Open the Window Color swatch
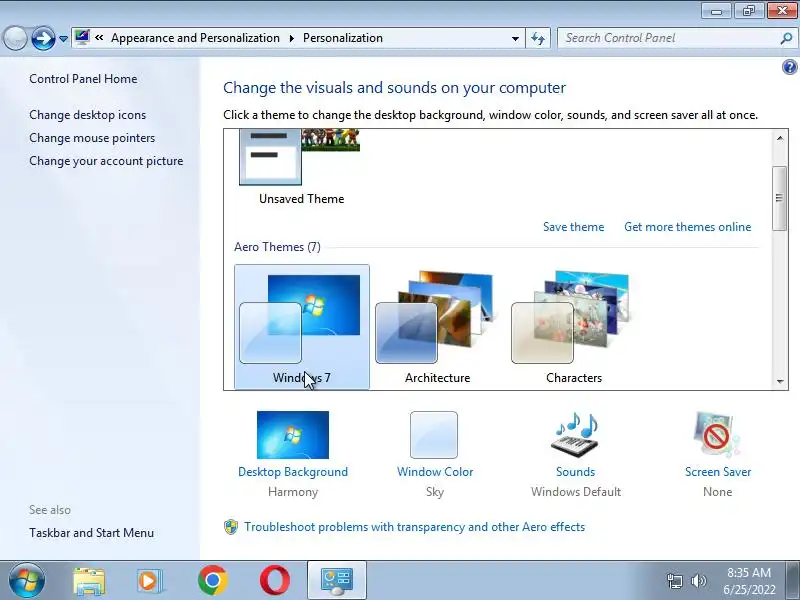Image resolution: width=800 pixels, height=600 pixels. coord(434,435)
